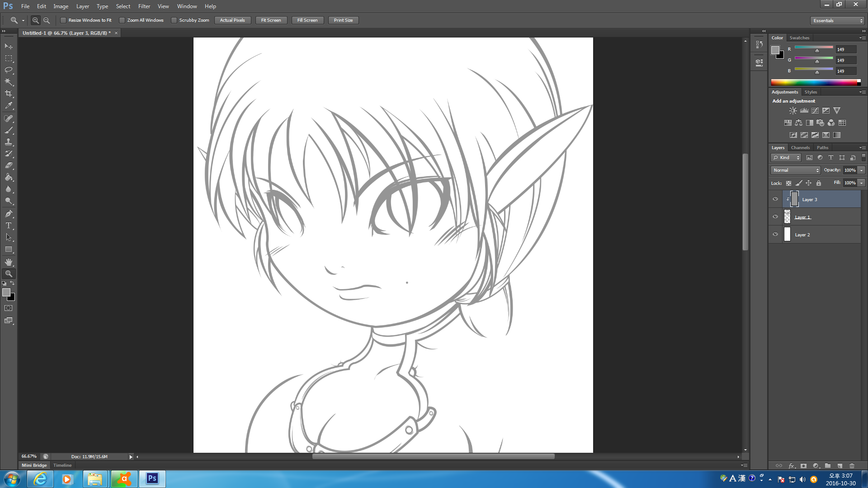
Task: Select the Brush tool
Action: tap(9, 130)
